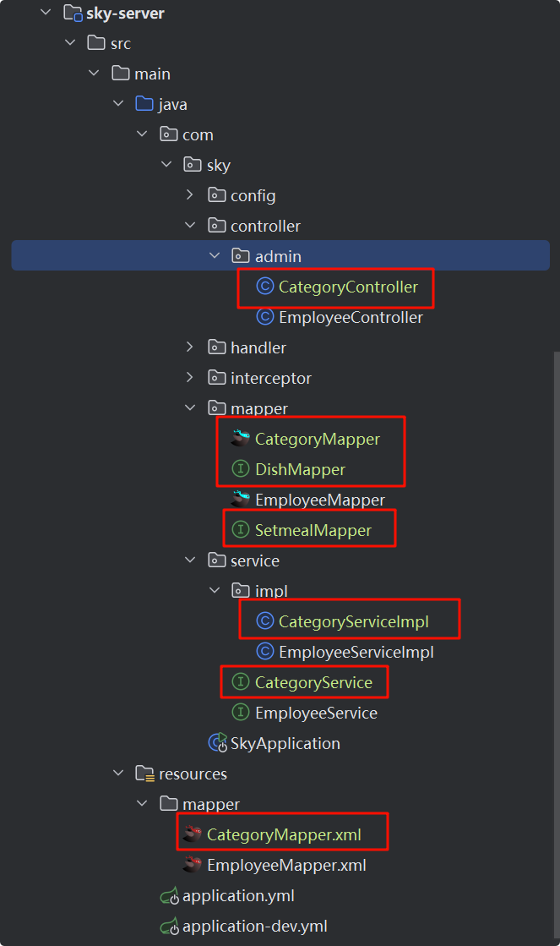This screenshot has height=946, width=560.
Task: Select EmployeeMapper.xml in resources
Action: (x=286, y=865)
